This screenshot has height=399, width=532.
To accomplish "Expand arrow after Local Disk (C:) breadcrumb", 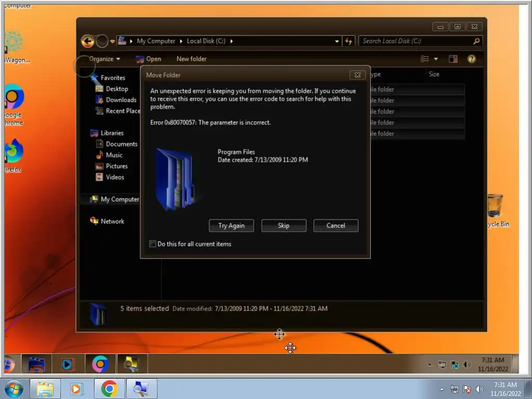I will point(231,41).
